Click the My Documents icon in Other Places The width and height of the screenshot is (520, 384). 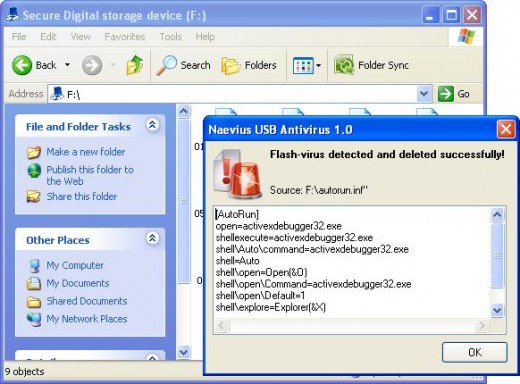pos(34,284)
